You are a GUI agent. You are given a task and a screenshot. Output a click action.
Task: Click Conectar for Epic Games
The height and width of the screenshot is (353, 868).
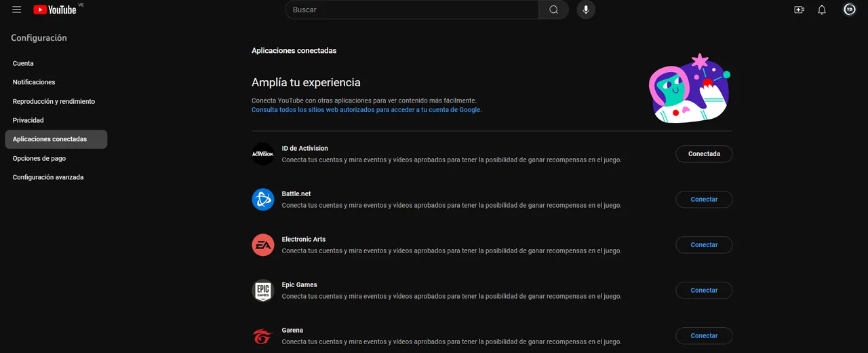click(x=704, y=291)
